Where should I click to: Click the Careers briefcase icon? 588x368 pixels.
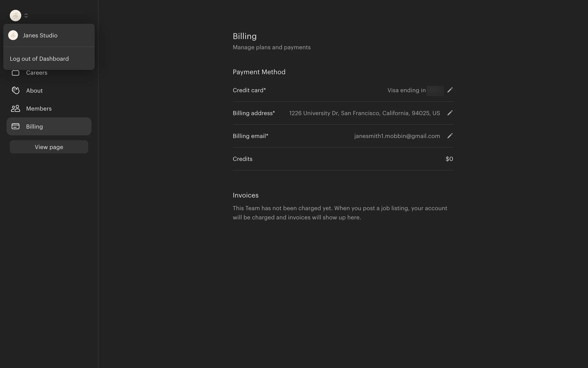pyautogui.click(x=15, y=73)
